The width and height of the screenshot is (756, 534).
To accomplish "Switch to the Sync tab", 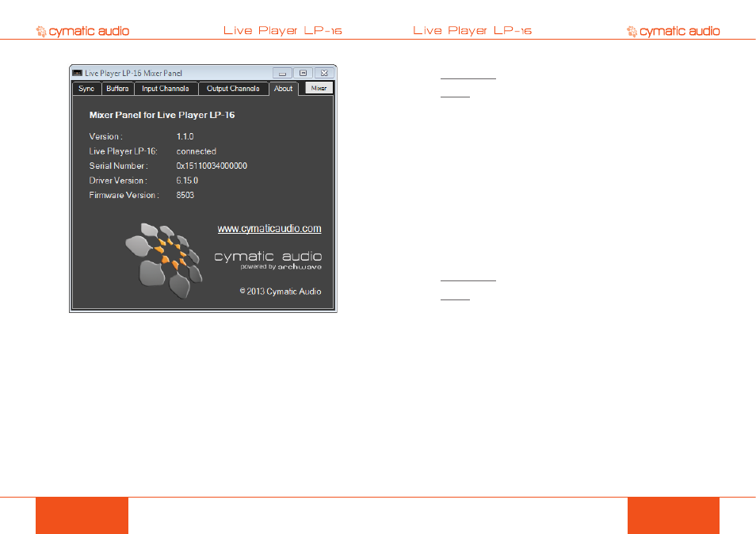I will (x=87, y=89).
